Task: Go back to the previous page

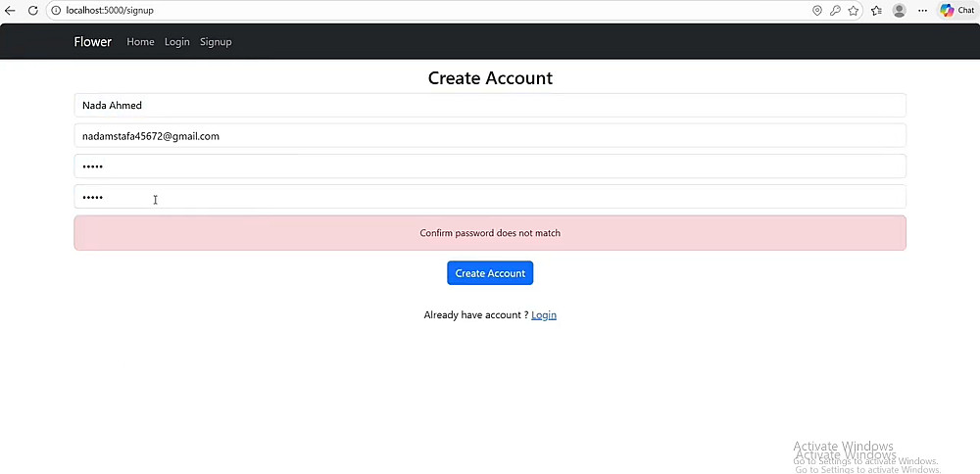Action: pyautogui.click(x=10, y=11)
